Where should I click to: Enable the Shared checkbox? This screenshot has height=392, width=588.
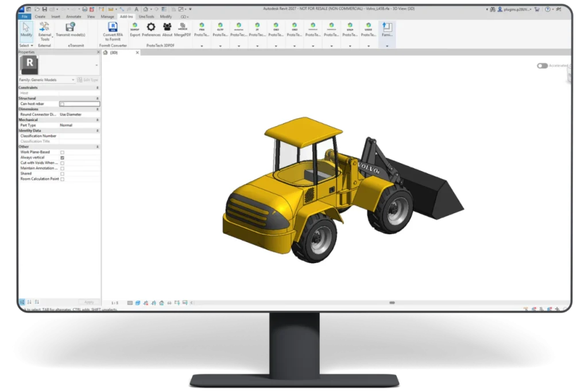(62, 174)
